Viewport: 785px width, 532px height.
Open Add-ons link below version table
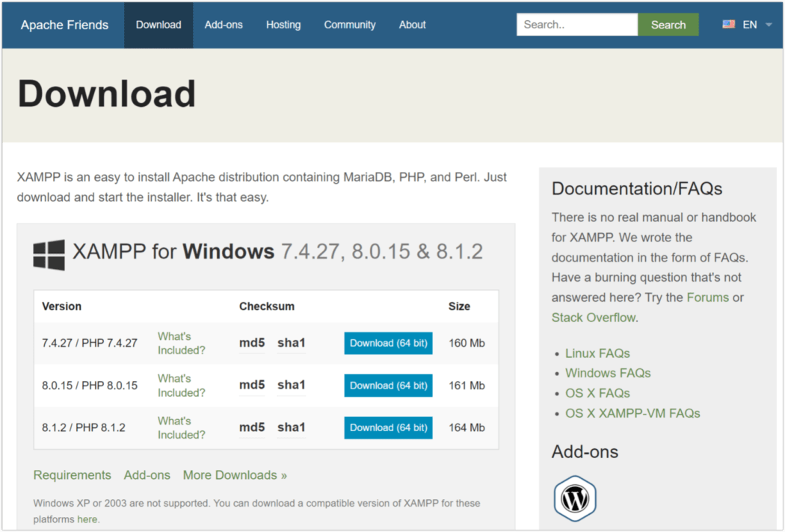(147, 475)
